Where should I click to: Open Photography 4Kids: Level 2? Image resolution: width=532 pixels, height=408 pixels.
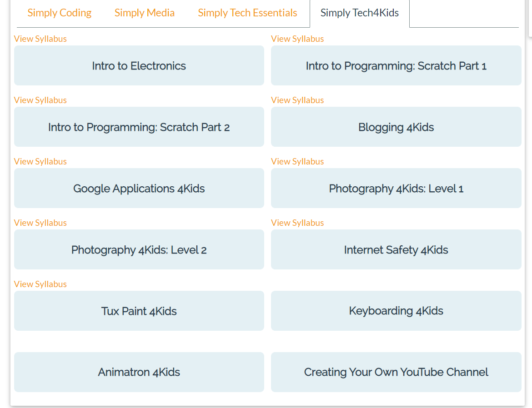[139, 250]
